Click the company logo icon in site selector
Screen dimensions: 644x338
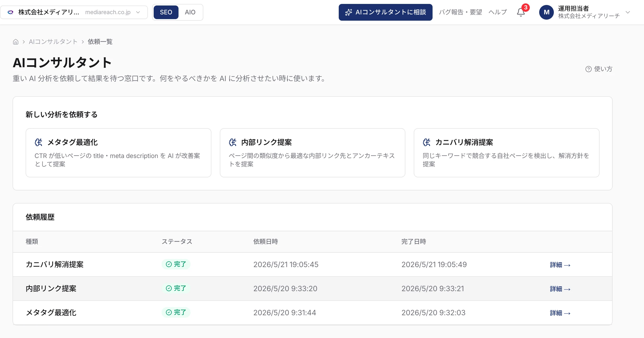click(x=10, y=12)
